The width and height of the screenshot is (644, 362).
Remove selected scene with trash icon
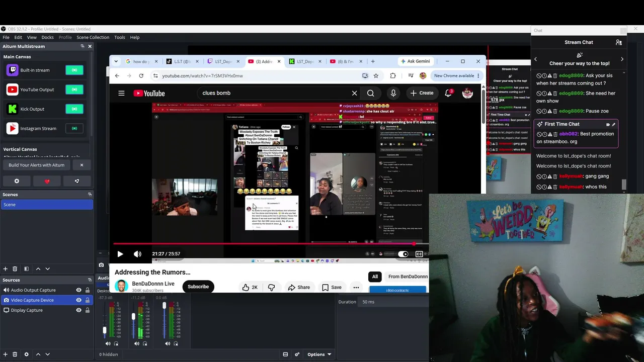coord(15,269)
